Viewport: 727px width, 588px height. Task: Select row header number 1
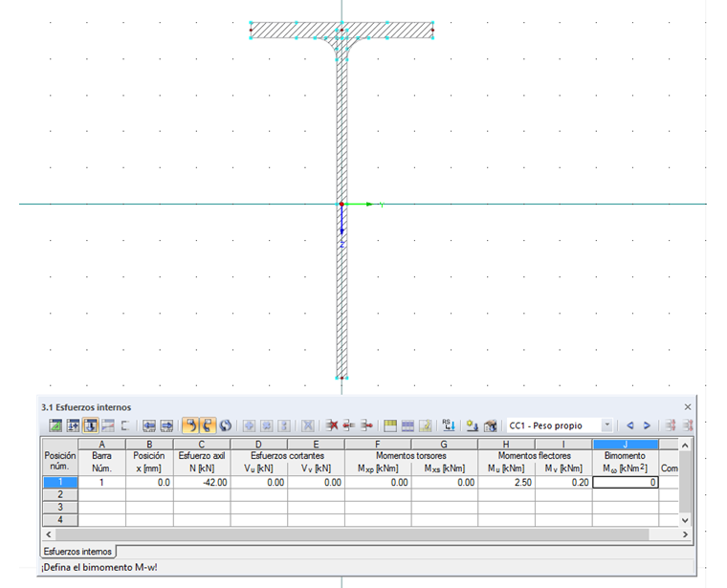[60, 483]
